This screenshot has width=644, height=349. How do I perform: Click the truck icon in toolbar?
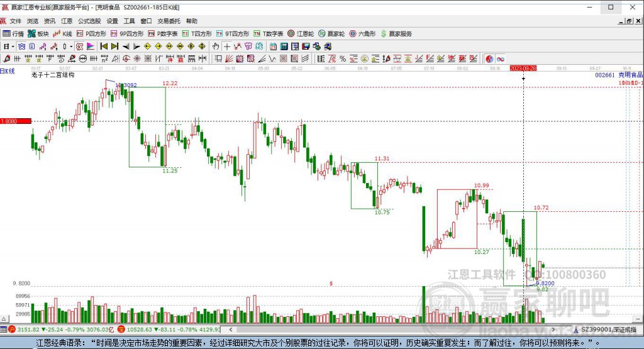(x=327, y=47)
